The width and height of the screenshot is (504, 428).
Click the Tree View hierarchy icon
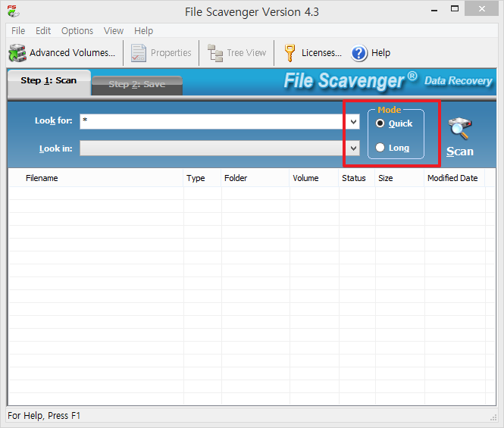(x=215, y=53)
